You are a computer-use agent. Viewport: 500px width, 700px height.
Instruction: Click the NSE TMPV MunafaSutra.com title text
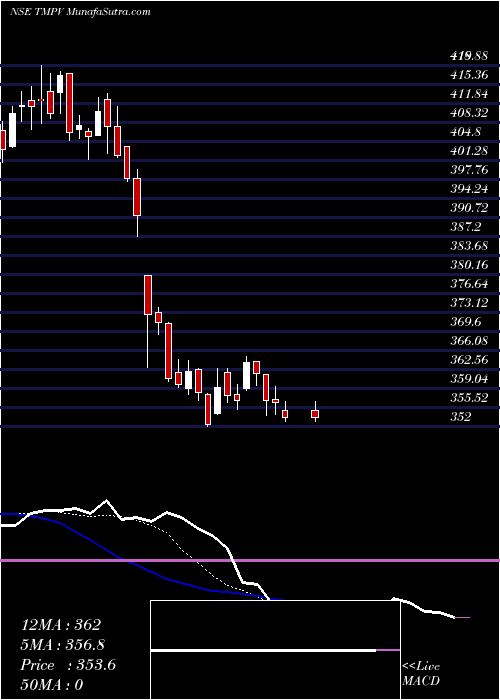(x=80, y=12)
